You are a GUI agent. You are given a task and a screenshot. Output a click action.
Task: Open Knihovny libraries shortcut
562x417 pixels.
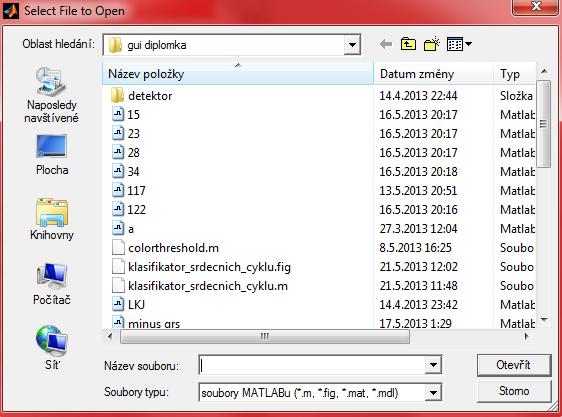coord(52,219)
